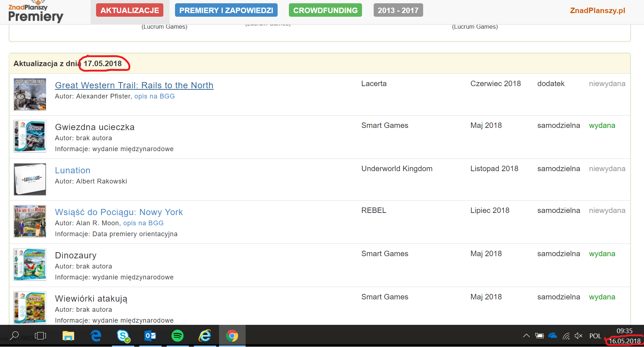
Task: Open OneDrive tray icon
Action: 553,336
